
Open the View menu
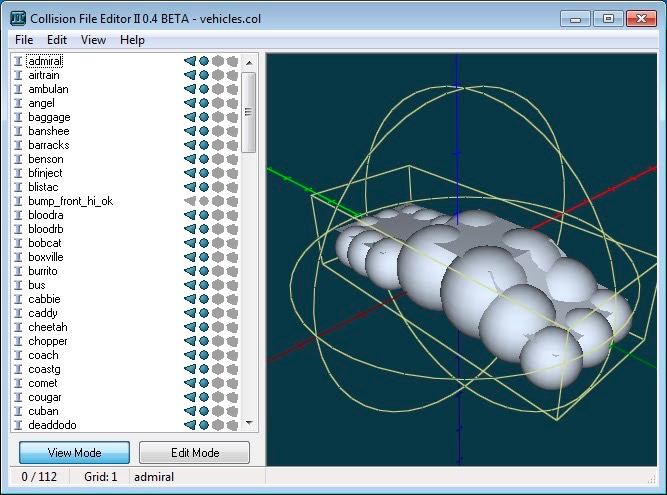(x=93, y=40)
